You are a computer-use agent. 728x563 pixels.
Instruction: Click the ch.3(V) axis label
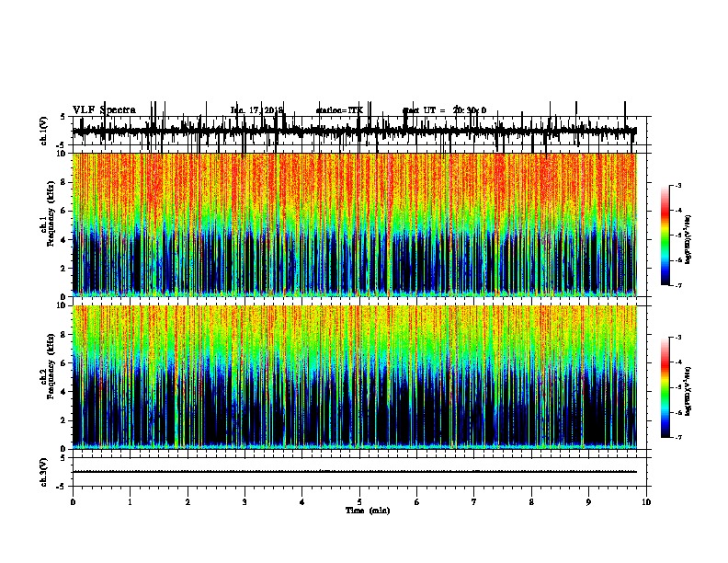tap(44, 472)
